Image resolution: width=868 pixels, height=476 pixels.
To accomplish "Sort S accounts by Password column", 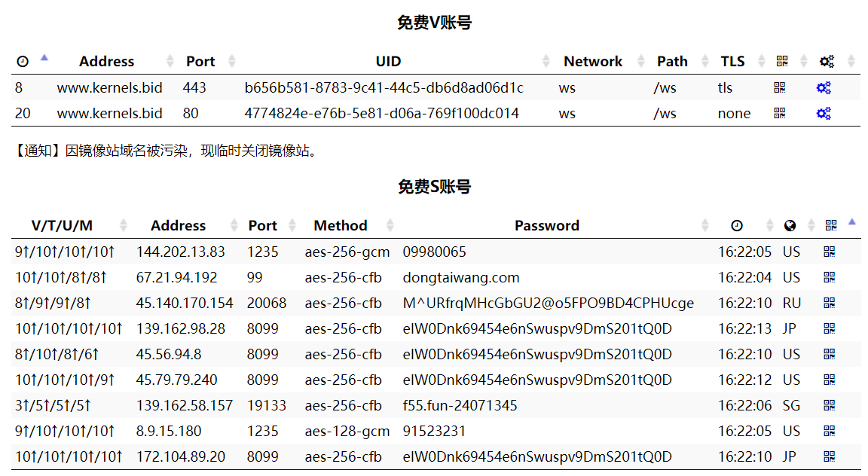I will 547,226.
